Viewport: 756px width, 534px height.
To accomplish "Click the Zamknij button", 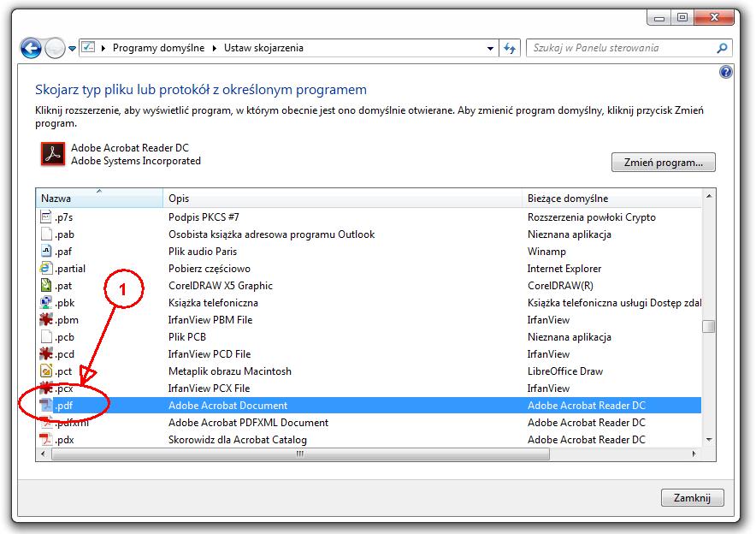I will click(x=692, y=498).
